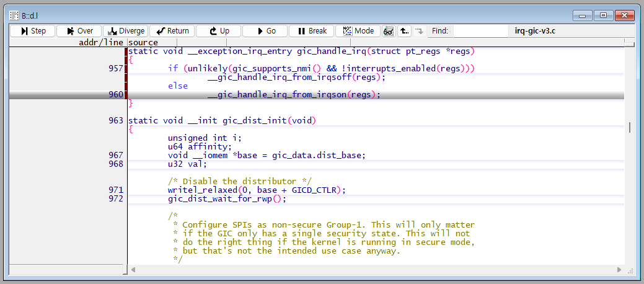
Task: Click the addr/line column header
Action: pyautogui.click(x=68, y=42)
